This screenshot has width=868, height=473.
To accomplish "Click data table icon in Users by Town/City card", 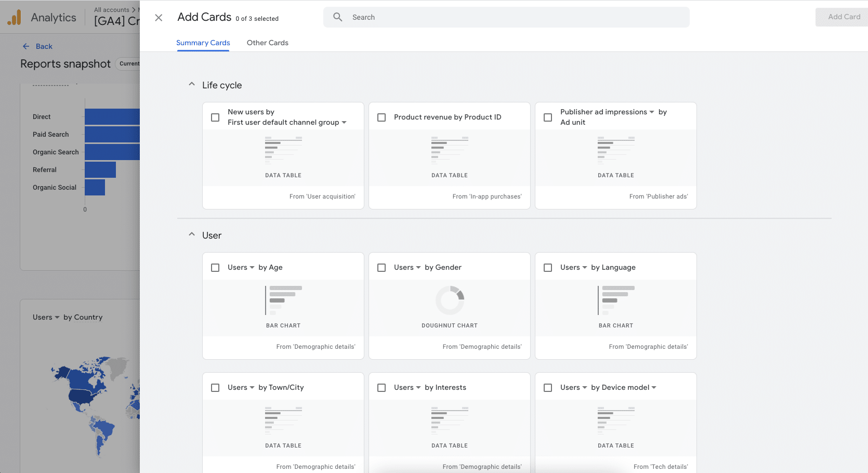I will [x=283, y=421].
